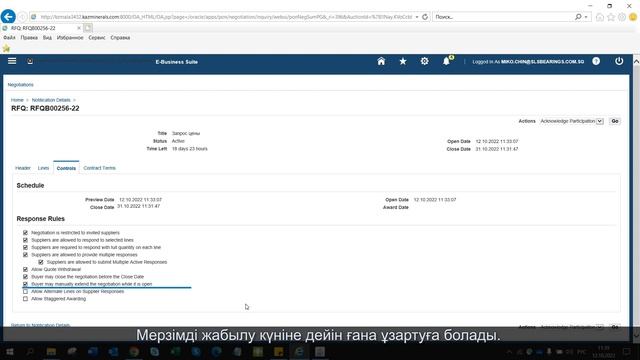The image size is (640, 360).
Task: Open the Windows action center icon
Action: pos(627,351)
